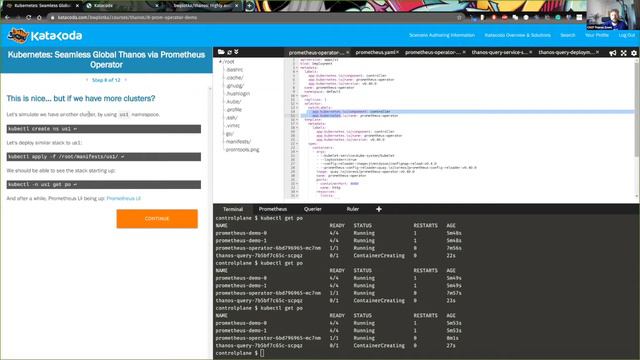Add a new terminal tab with plus
The width and height of the screenshot is (640, 360).
379,209
